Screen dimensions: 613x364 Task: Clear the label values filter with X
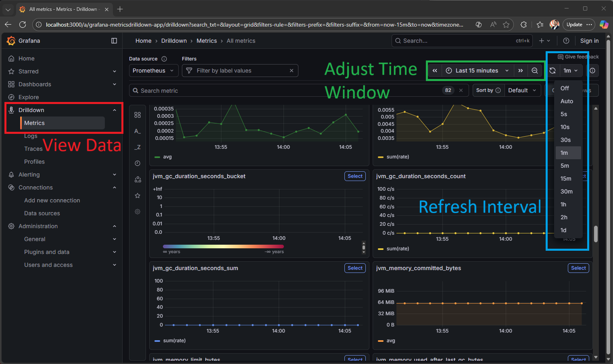point(292,71)
